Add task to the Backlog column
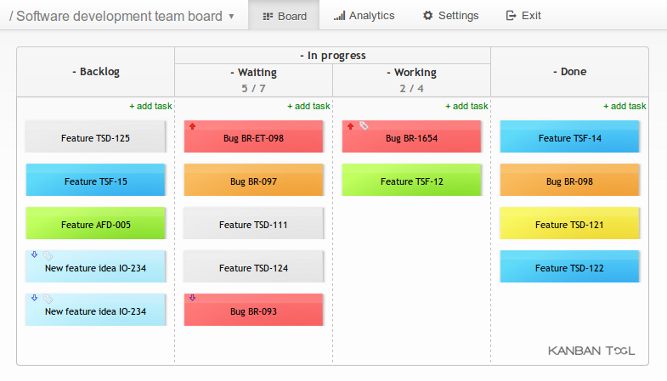667x381 pixels. (151, 106)
